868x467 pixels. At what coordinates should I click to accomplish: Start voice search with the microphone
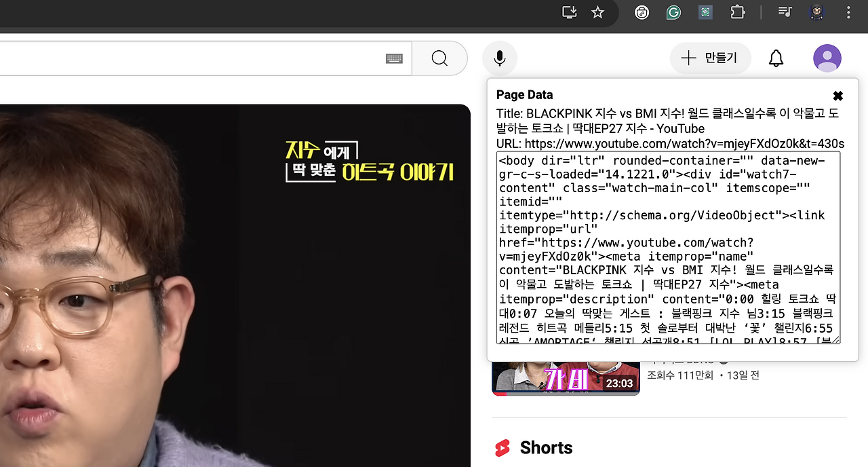[500, 58]
